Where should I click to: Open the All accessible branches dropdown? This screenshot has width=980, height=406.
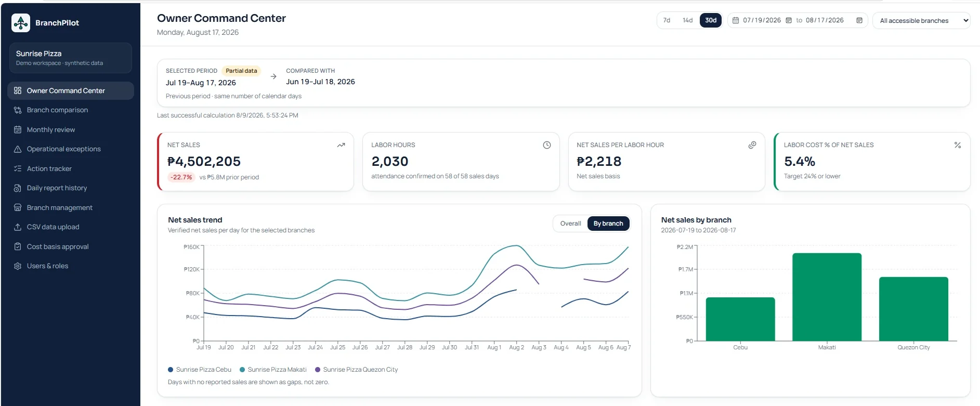tap(921, 20)
